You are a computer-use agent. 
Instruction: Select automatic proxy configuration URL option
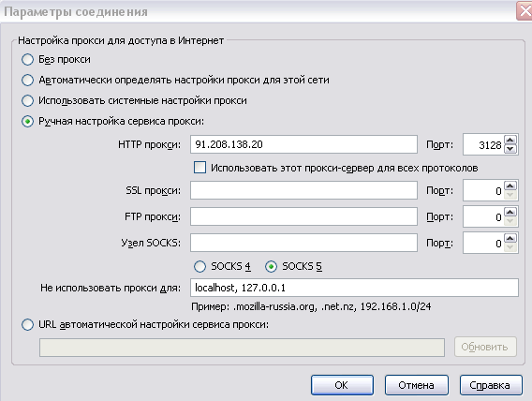[x=27, y=325]
